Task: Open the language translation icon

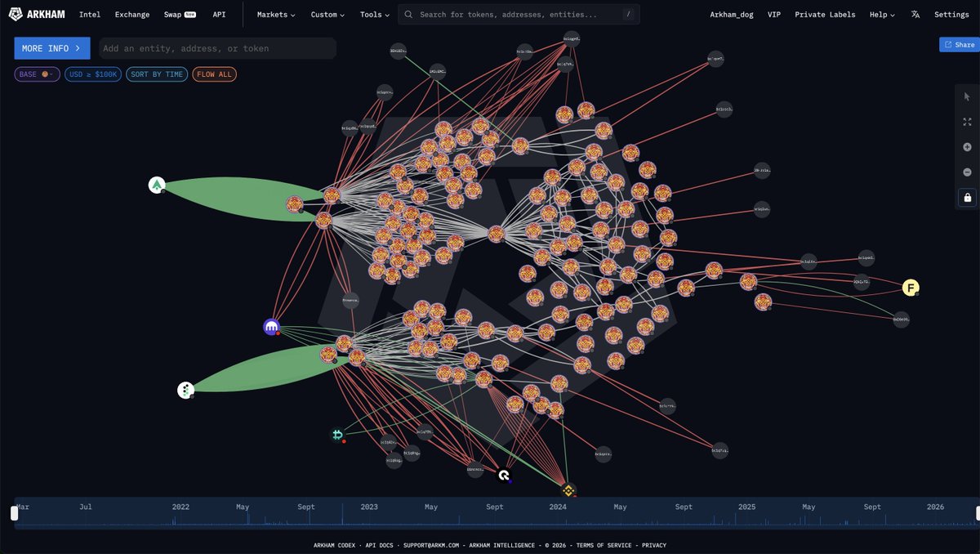Action: click(x=915, y=15)
